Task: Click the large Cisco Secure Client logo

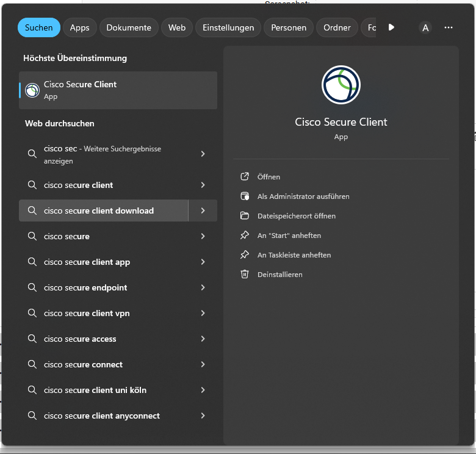Action: (341, 85)
